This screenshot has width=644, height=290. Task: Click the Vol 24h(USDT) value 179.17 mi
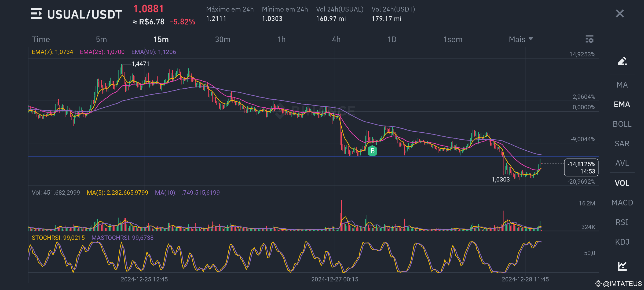[386, 19]
